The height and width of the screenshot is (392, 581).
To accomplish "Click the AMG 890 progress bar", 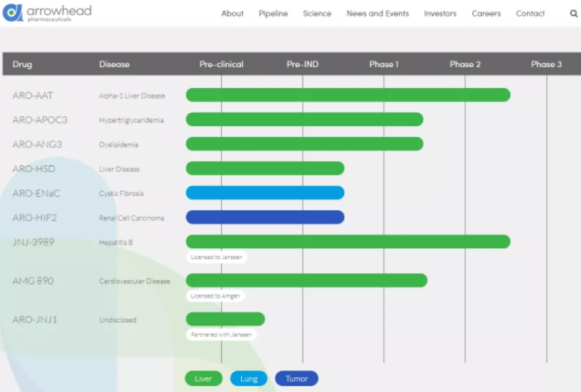I will [x=307, y=281].
